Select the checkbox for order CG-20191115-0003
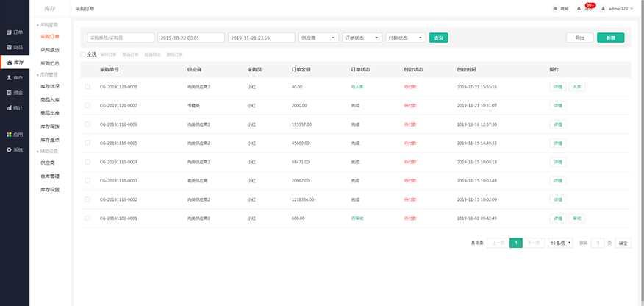The image size is (644, 306). click(x=87, y=180)
